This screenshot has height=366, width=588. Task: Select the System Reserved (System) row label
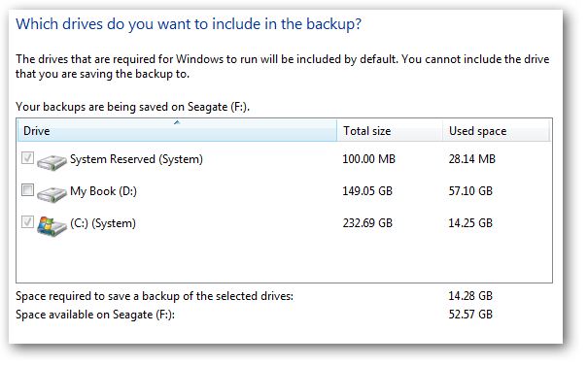click(x=136, y=159)
